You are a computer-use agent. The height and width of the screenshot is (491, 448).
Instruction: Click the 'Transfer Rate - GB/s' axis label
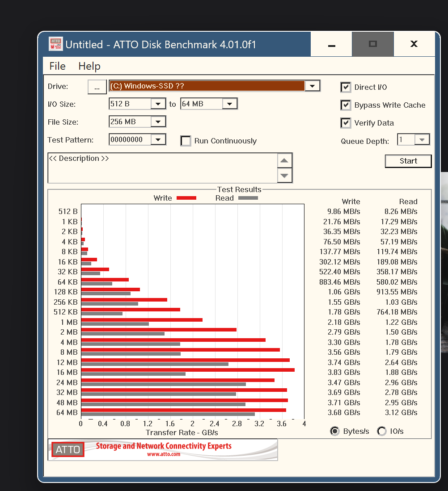pos(182,432)
